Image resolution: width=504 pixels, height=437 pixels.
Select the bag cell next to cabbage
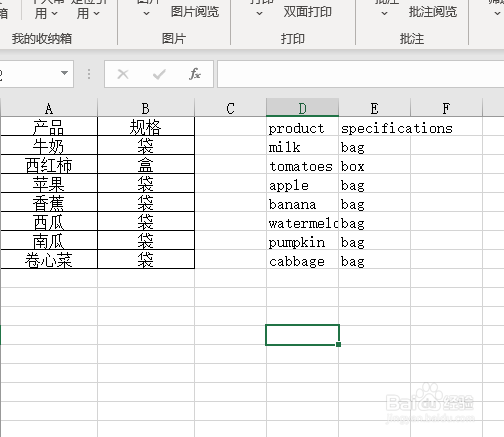[374, 259]
